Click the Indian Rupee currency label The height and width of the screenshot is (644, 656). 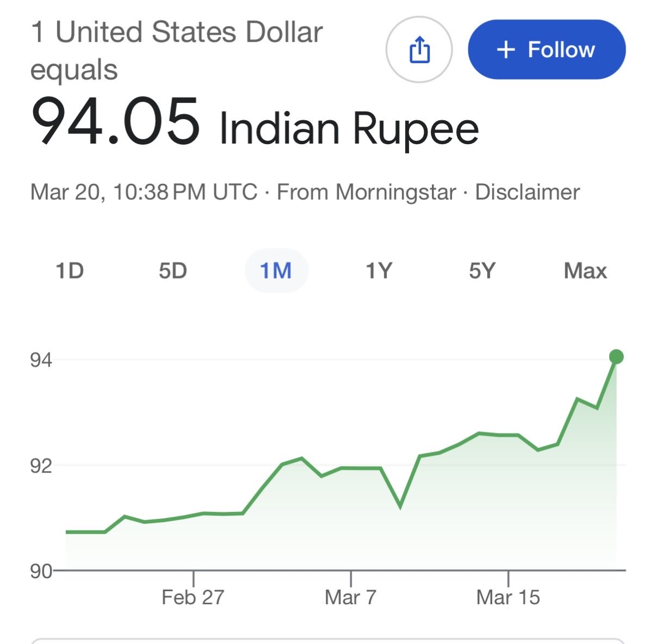click(348, 128)
